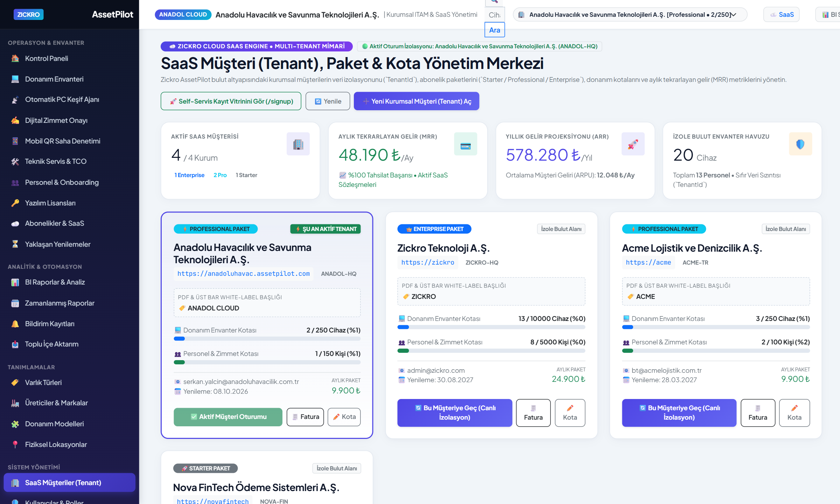Open Self-Servis Kayıt Vitrinini Gör button

point(231,101)
